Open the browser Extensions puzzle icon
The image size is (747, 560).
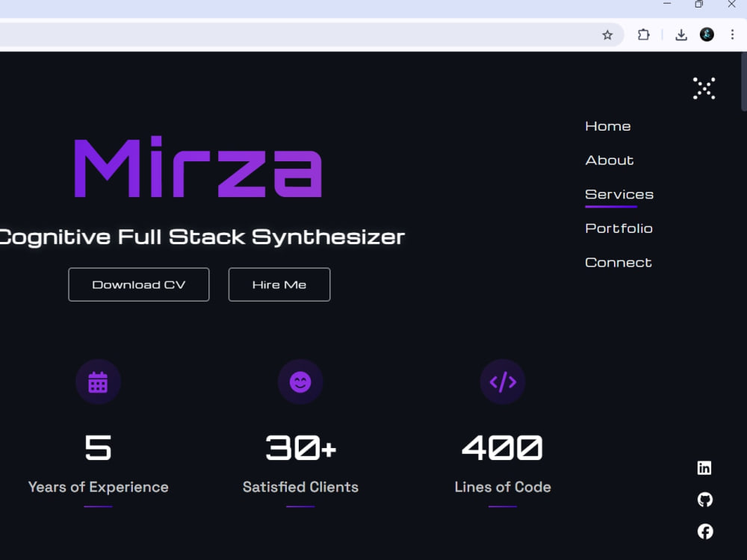tap(643, 35)
